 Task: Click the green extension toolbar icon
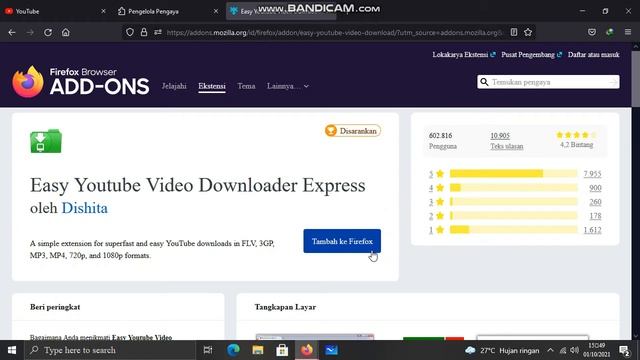tap(610, 32)
